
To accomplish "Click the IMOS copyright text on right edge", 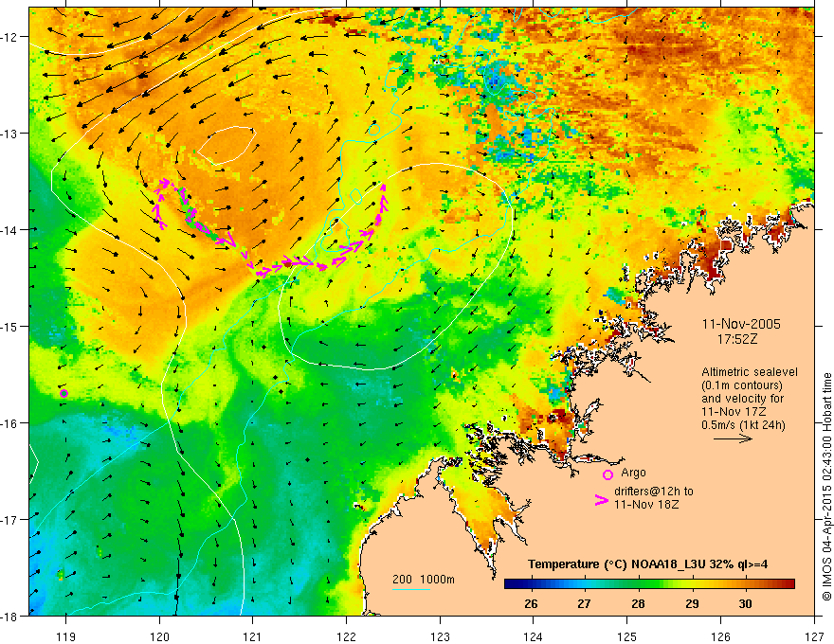I will pos(826,487).
